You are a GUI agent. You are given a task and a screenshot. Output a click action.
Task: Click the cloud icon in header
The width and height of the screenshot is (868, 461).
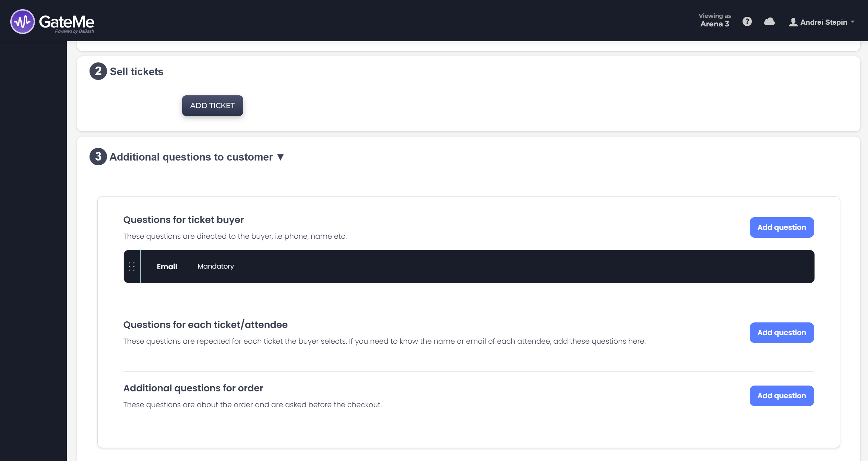coord(769,22)
